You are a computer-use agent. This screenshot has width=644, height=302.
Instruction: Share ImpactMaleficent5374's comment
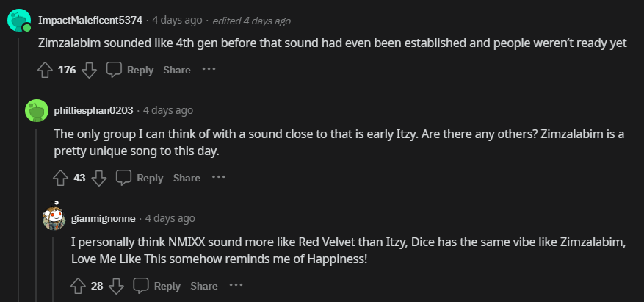[x=177, y=70]
